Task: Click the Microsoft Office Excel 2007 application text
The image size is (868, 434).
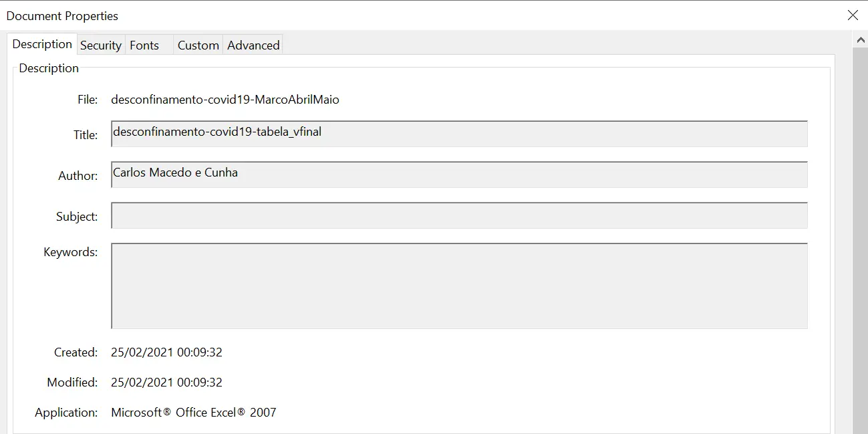Action: point(194,413)
